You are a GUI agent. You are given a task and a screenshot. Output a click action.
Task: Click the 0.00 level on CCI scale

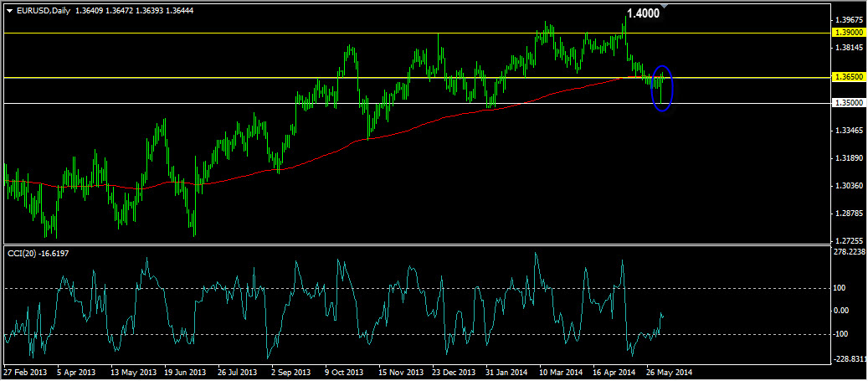pos(843,310)
